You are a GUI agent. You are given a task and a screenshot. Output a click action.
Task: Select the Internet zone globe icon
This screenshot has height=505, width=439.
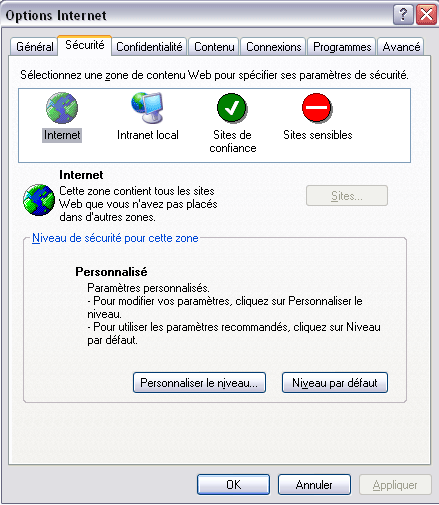[62, 108]
